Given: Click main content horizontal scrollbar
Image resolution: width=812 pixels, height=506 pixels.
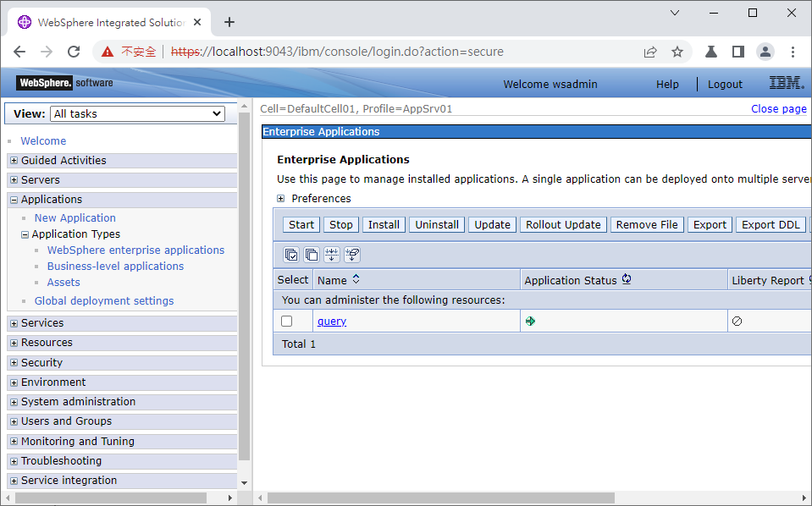Looking at the screenshot, I should point(440,498).
